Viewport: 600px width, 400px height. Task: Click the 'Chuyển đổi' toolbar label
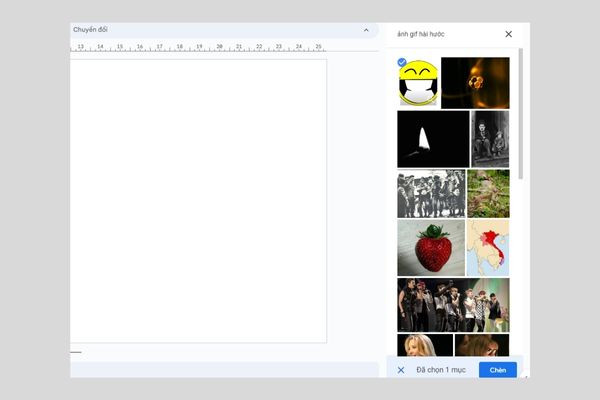click(90, 29)
